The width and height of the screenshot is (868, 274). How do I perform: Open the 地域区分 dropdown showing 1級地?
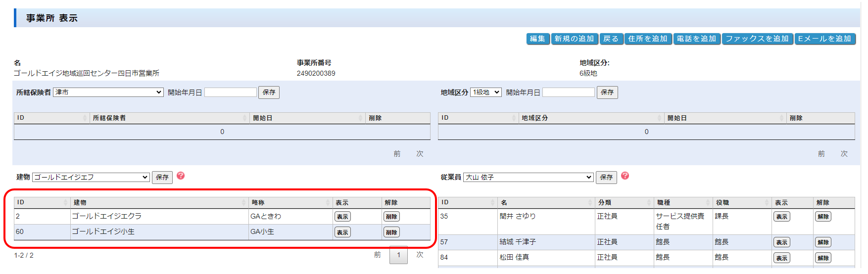(x=485, y=92)
